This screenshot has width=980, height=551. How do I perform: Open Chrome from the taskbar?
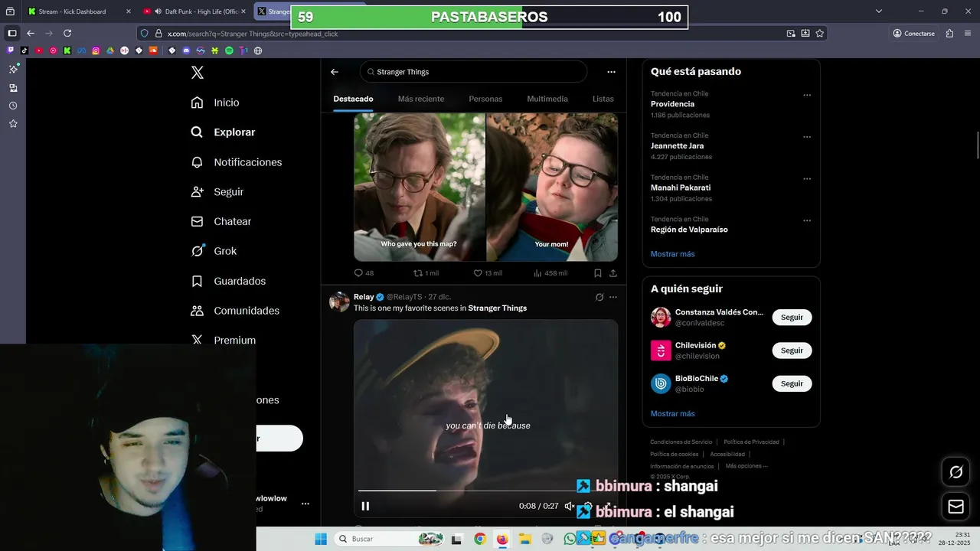tap(479, 539)
